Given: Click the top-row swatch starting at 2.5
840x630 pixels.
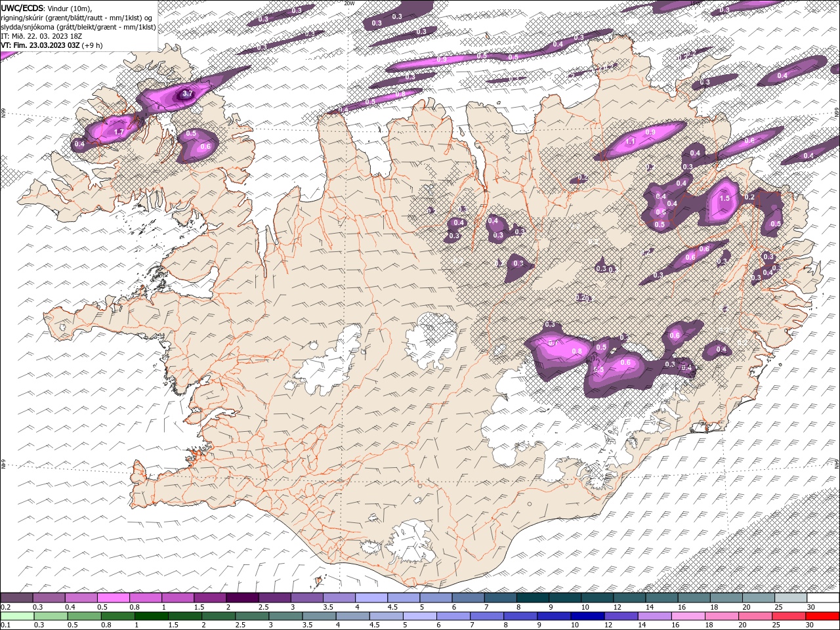Looking at the screenshot, I should tap(274, 598).
